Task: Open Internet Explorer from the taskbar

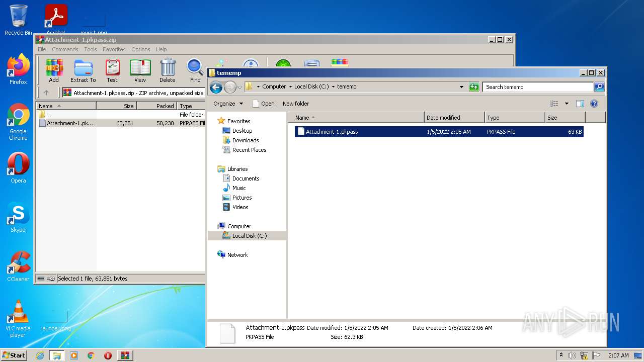Action: pyautogui.click(x=40, y=355)
